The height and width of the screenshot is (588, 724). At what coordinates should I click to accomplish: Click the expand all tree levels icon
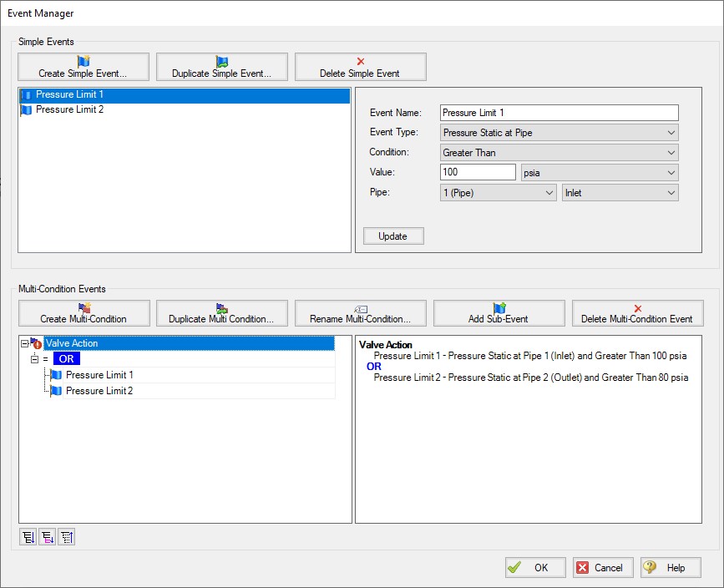28,537
